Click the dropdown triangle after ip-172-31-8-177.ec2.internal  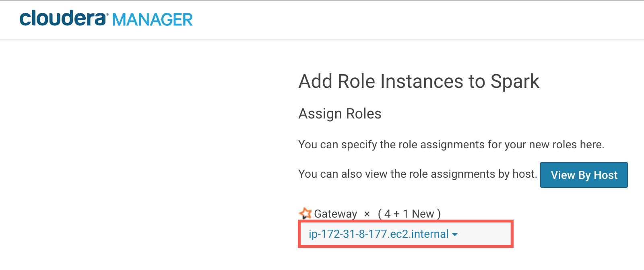pos(455,234)
